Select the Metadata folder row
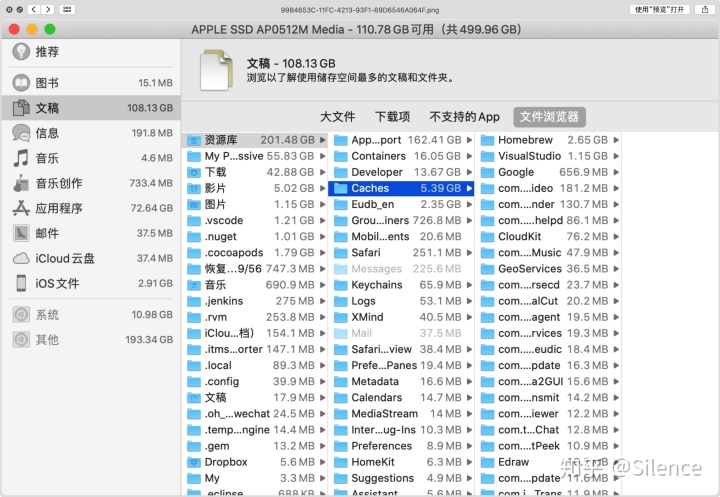The height and width of the screenshot is (497, 720). point(401,381)
